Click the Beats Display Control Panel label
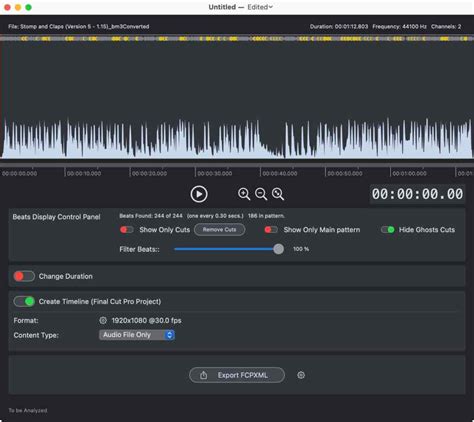This screenshot has width=474, height=422. point(56,217)
